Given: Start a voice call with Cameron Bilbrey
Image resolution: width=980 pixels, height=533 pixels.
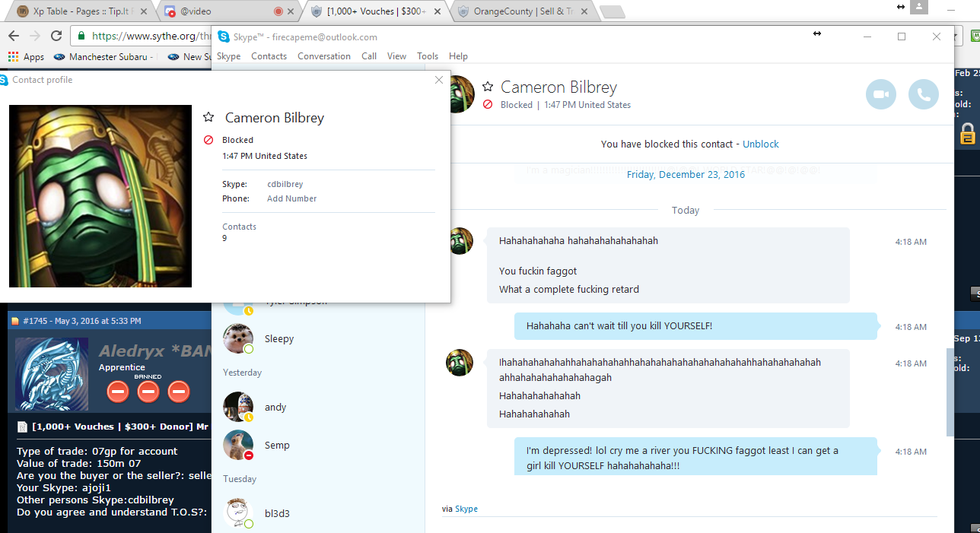Looking at the screenshot, I should click(924, 94).
